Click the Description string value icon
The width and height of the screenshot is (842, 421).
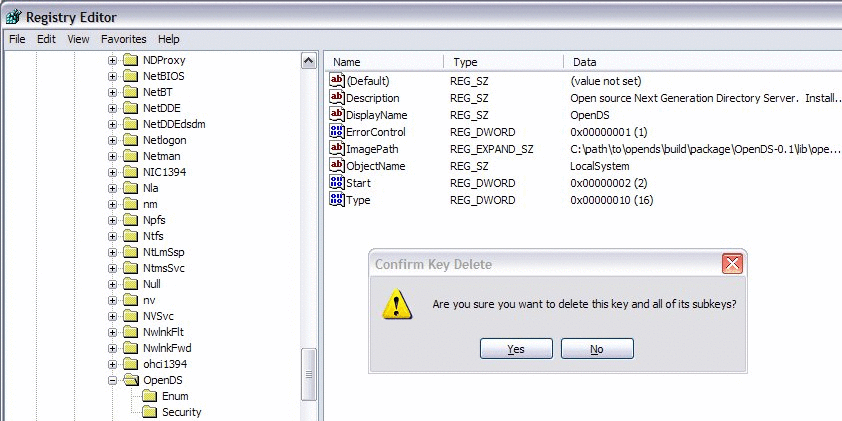click(x=337, y=98)
